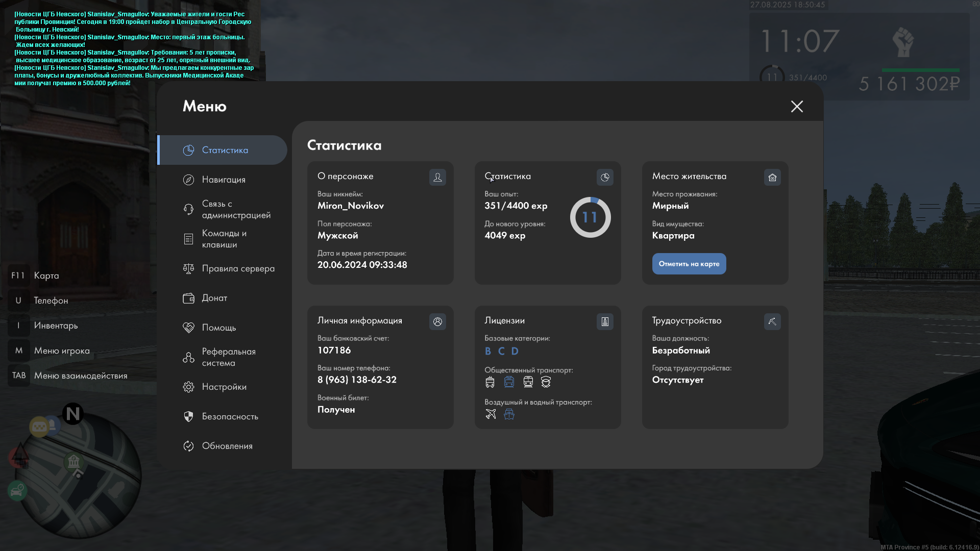Click the blue boat license icon
The image size is (980, 551).
click(x=509, y=414)
